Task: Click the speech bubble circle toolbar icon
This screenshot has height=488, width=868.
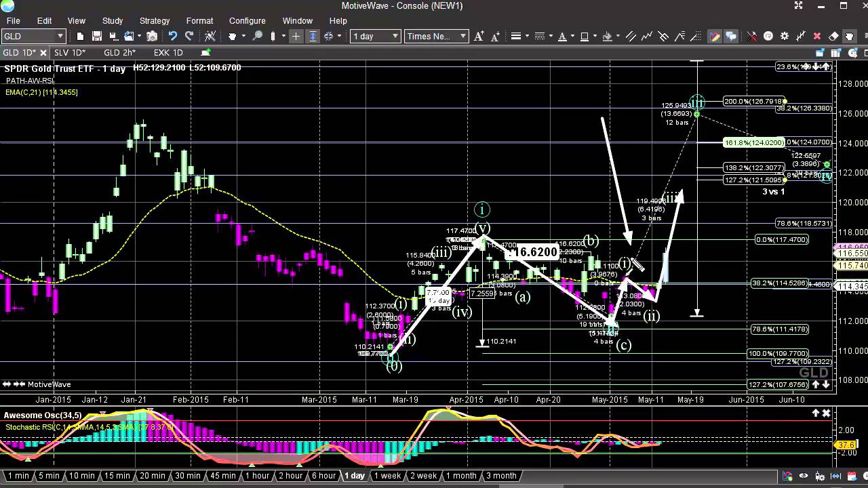Action: coord(768,36)
